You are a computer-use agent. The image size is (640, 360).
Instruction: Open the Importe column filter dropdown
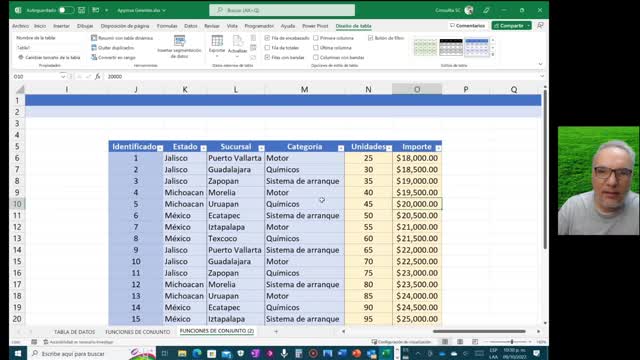438,148
